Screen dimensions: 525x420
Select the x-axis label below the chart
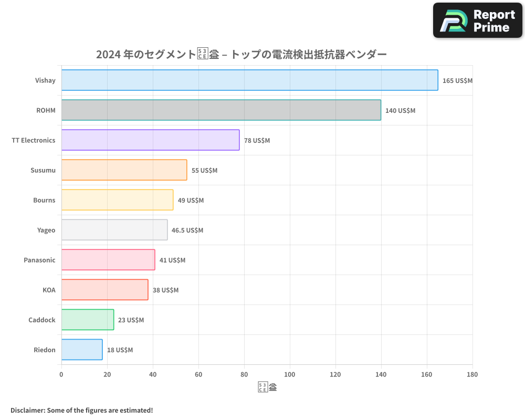click(267, 386)
